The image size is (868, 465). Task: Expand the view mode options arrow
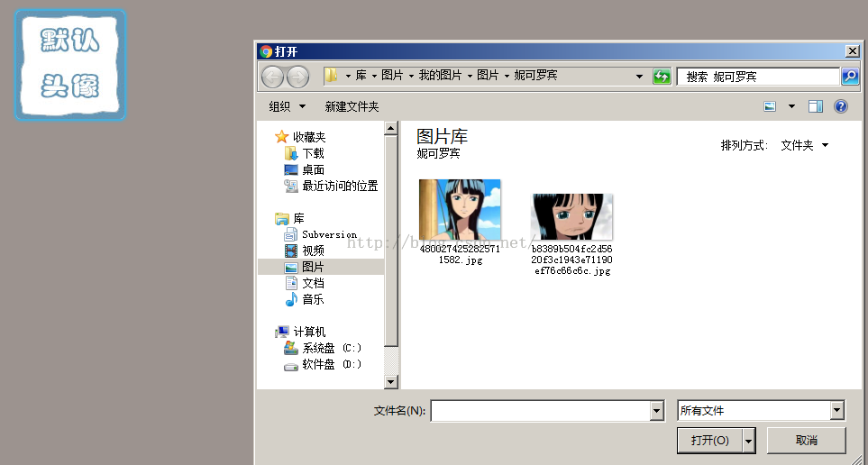[x=791, y=106]
